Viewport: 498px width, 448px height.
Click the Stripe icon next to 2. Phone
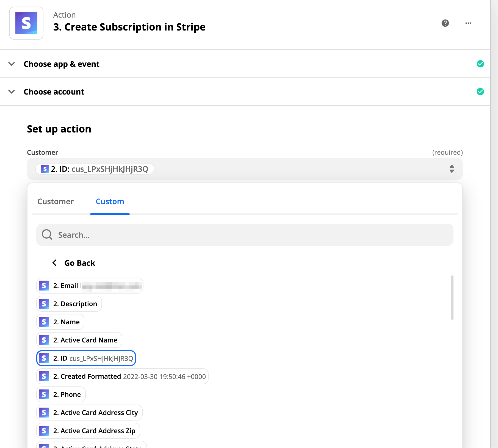(x=44, y=394)
